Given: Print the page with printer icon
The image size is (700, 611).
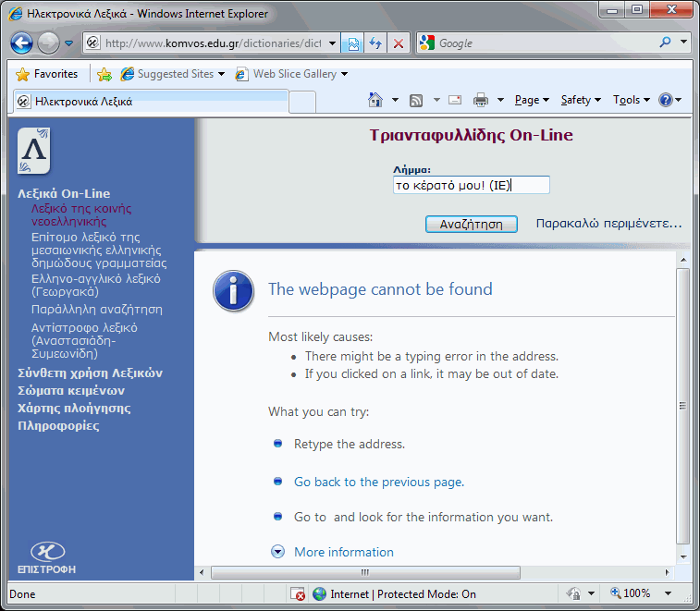Looking at the screenshot, I should [x=480, y=100].
